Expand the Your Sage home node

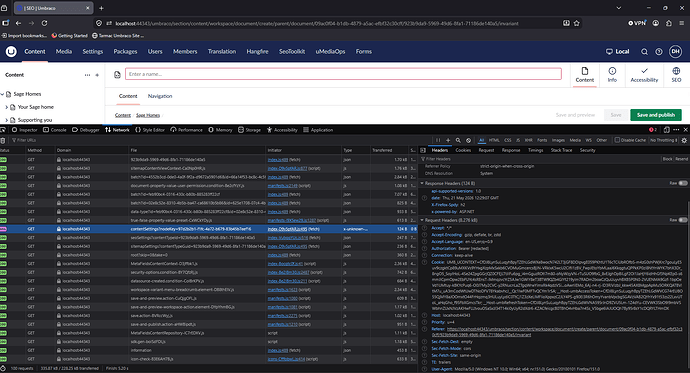(x=7, y=107)
